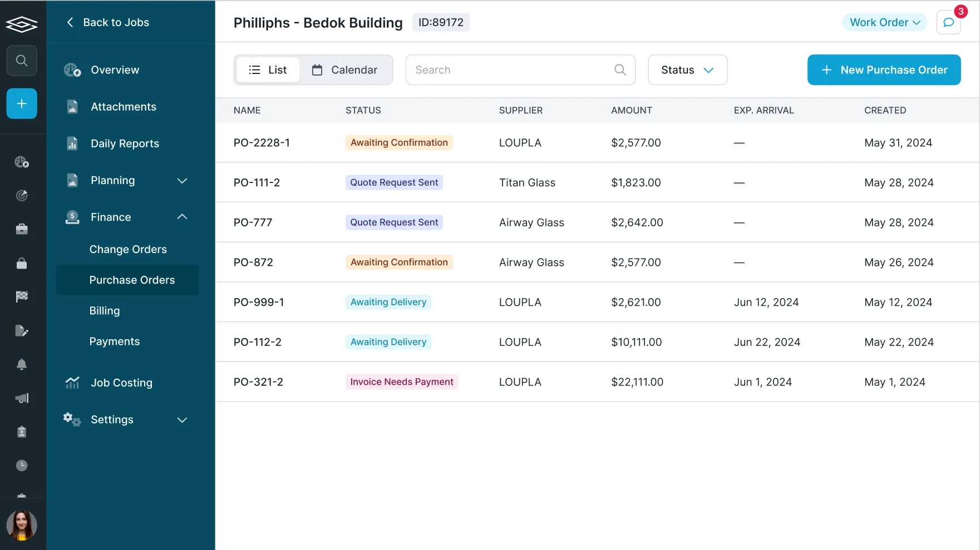980x550 pixels.
Task: Open the Payments page
Action: 115,341
